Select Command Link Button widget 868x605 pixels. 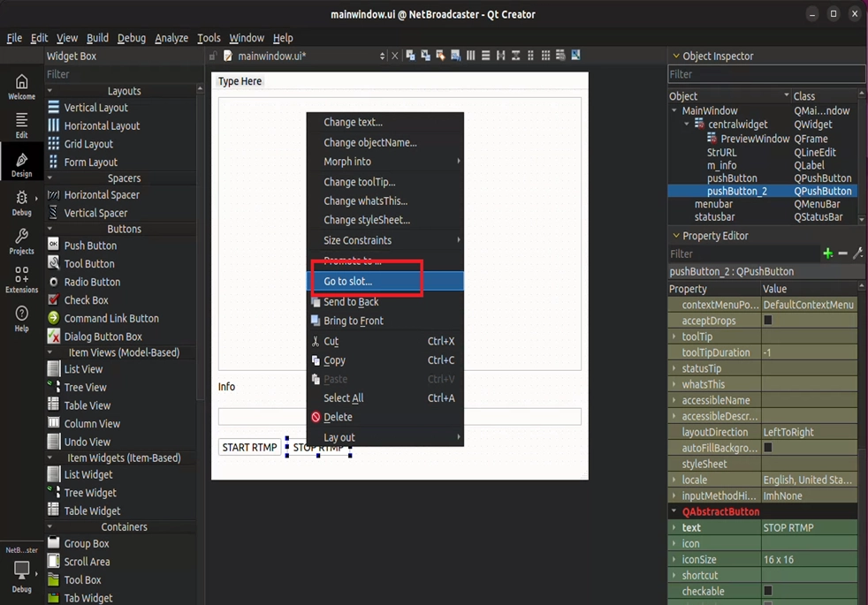(111, 319)
